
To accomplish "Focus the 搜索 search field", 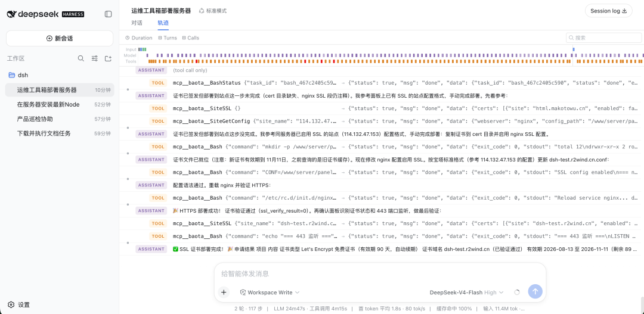I will (x=603, y=38).
